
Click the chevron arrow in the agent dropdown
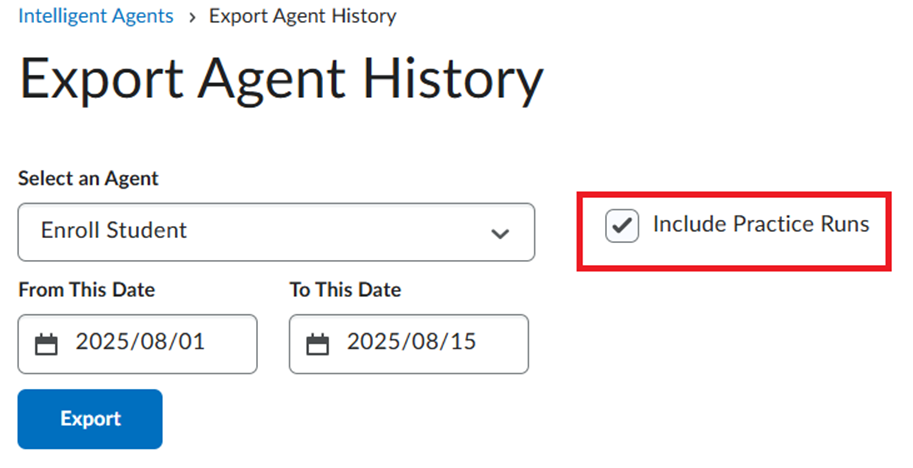tap(500, 234)
